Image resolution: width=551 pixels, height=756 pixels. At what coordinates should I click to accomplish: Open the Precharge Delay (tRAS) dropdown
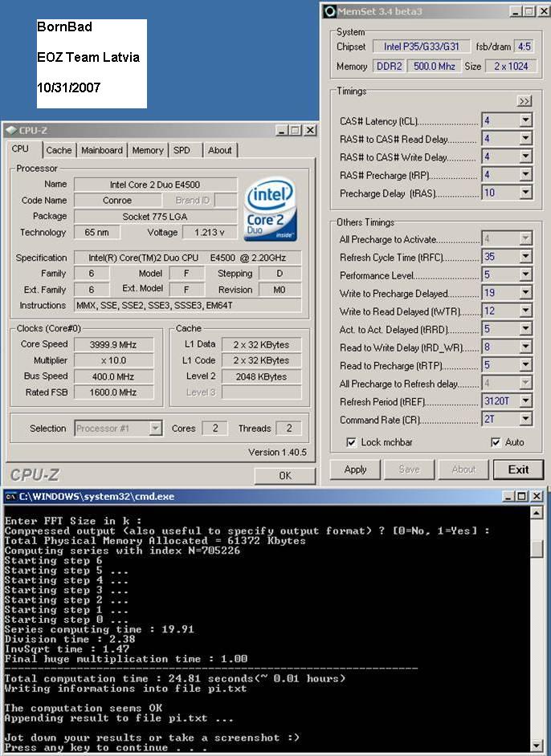526,193
